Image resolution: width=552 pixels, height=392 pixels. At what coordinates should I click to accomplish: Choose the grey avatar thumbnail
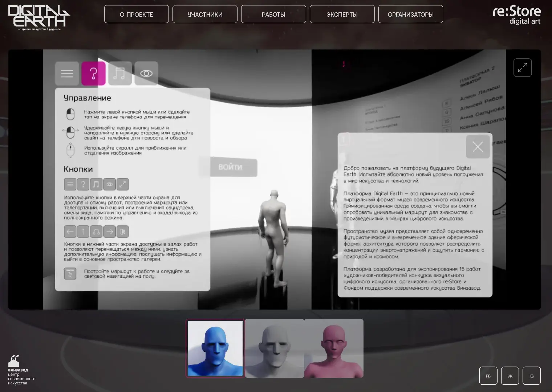pos(275,348)
